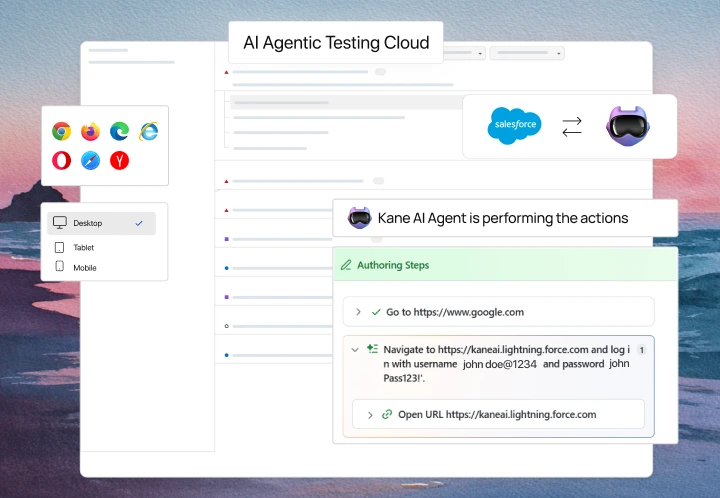Select the Internet Explorer browser icon
This screenshot has height=498, width=720.
point(149,131)
